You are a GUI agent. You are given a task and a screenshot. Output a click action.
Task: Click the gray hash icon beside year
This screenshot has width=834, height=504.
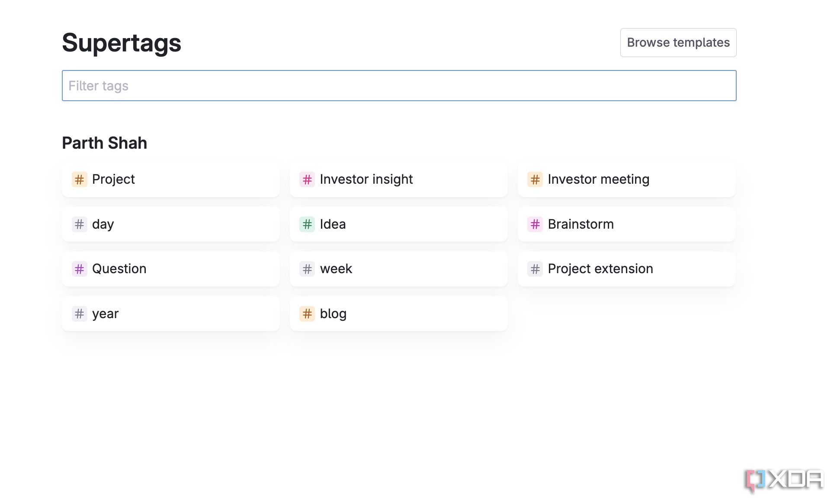(79, 314)
